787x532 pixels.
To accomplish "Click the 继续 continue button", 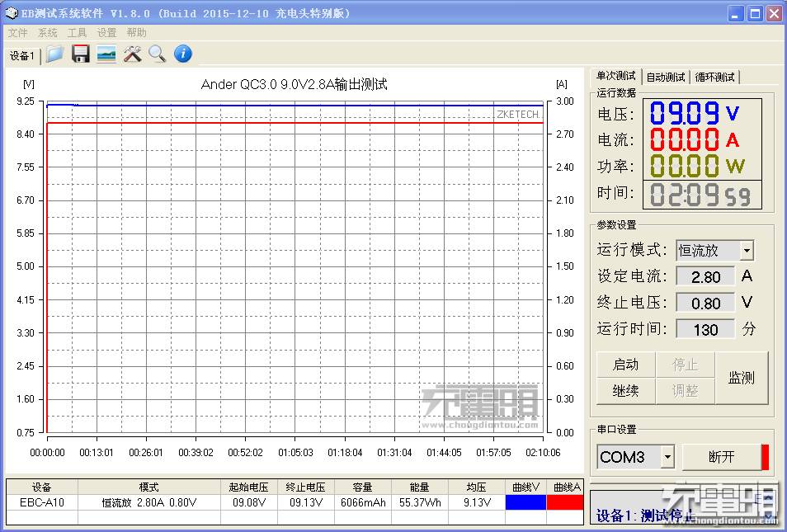I will pos(626,390).
